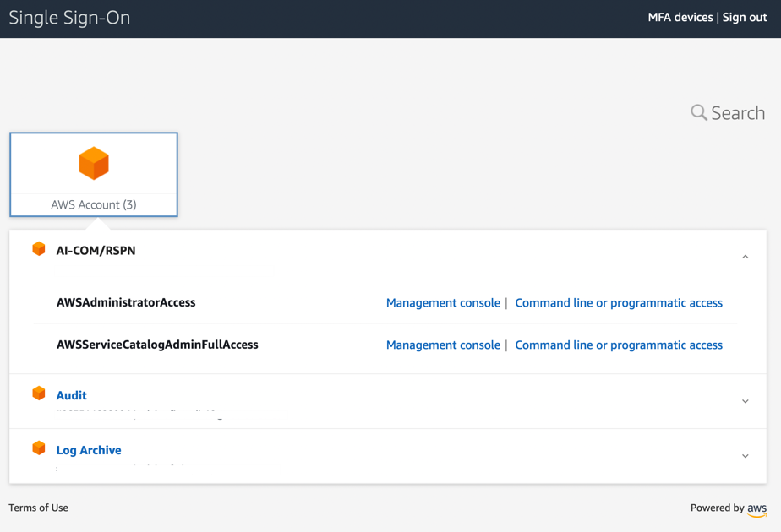This screenshot has height=532, width=781.
Task: Click the orange cube icon beside AI-COM/RSPN
Action: pos(39,247)
